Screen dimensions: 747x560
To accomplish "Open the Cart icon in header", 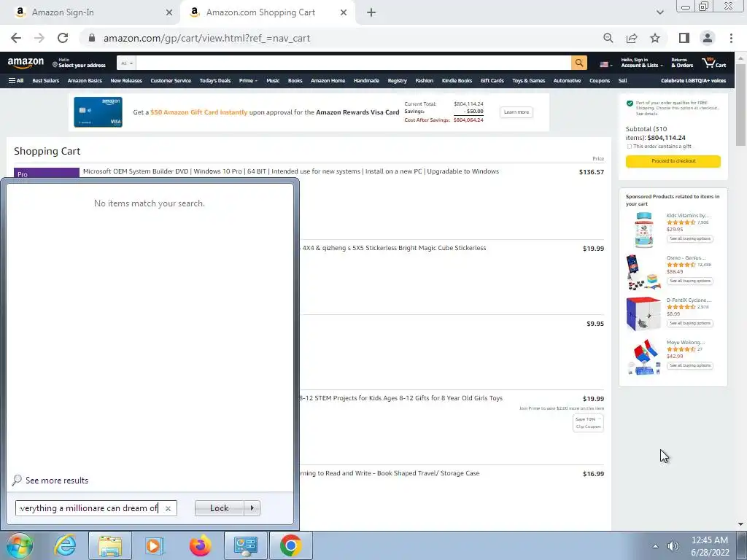I will tap(713, 63).
